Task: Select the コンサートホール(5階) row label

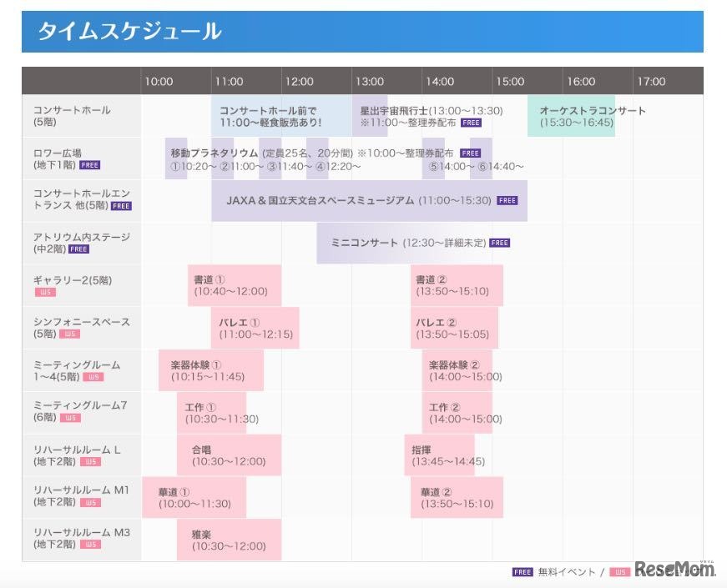Action: (x=79, y=114)
